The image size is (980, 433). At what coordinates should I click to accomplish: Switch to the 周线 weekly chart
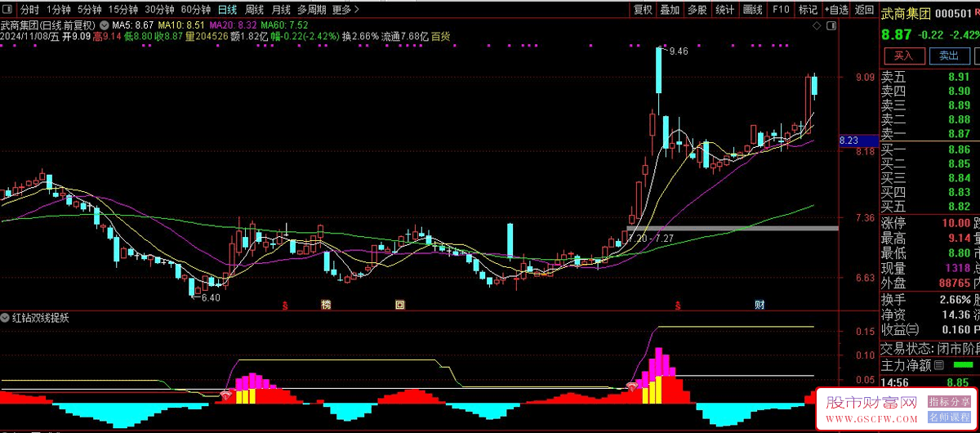coord(255,10)
